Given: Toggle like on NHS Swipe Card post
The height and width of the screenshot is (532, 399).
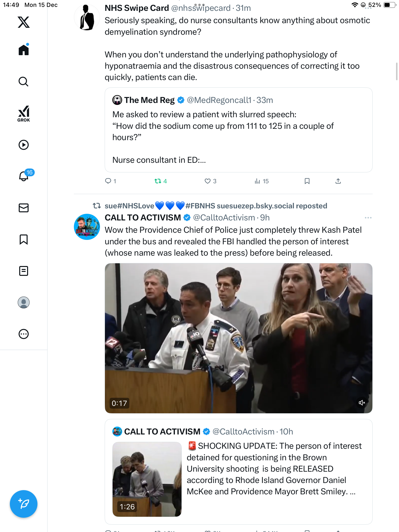Looking at the screenshot, I should [x=208, y=181].
